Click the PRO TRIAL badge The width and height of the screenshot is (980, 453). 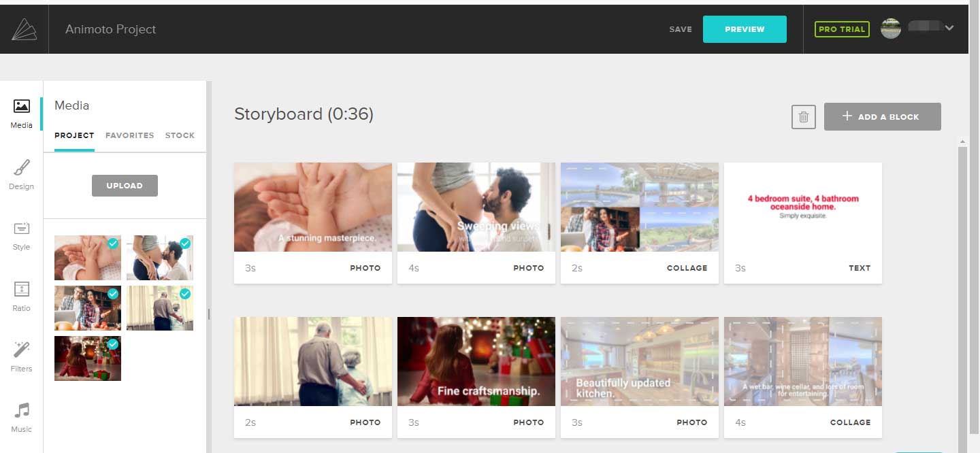842,29
